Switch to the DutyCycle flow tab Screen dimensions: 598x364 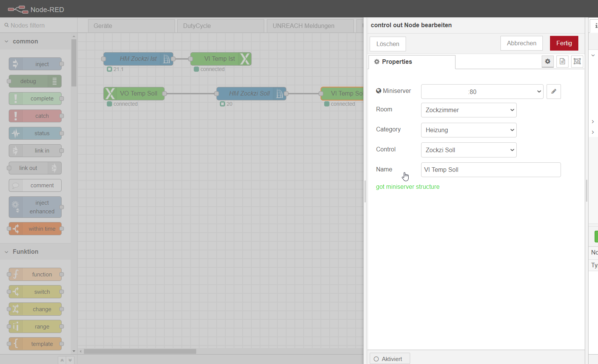coord(220,26)
